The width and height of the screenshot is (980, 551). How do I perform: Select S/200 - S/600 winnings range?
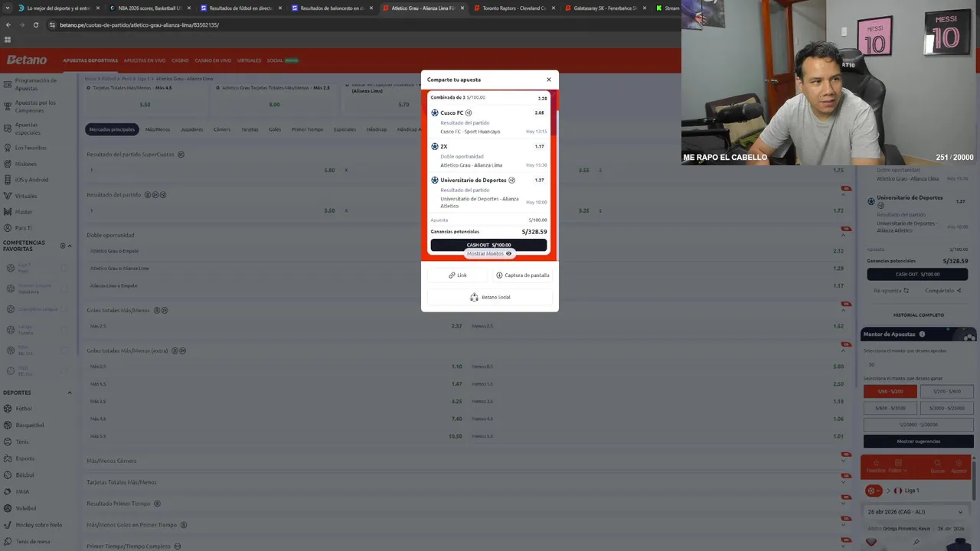click(946, 391)
